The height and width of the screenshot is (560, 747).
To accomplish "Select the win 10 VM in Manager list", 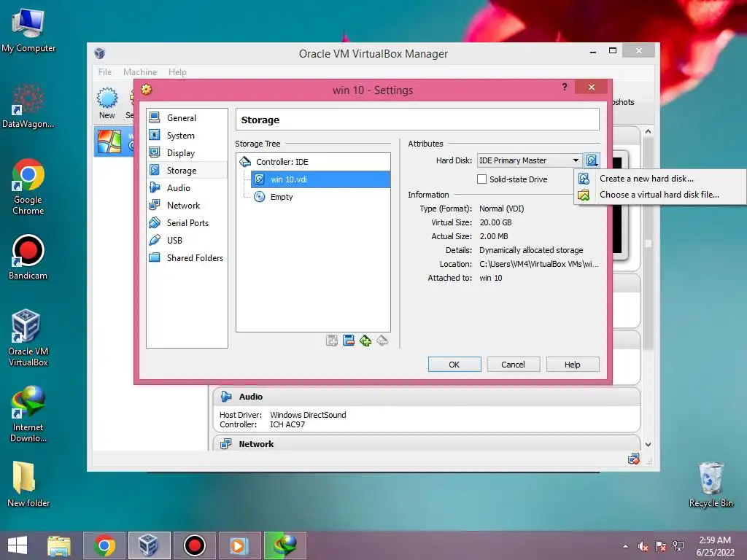I will pyautogui.click(x=115, y=141).
